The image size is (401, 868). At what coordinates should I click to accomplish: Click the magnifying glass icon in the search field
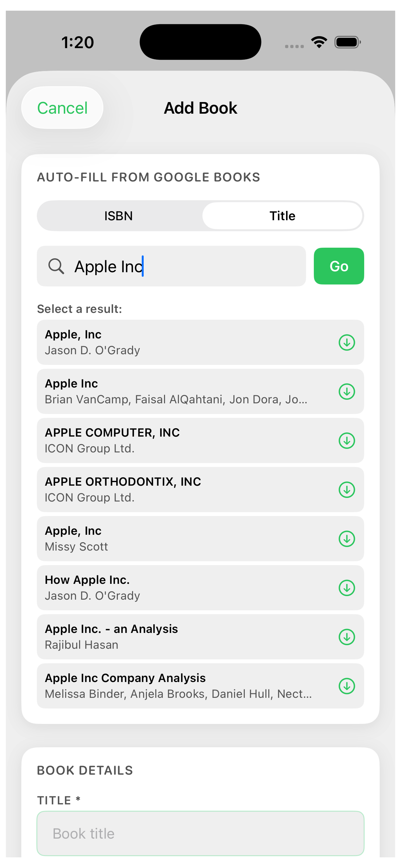(x=56, y=266)
